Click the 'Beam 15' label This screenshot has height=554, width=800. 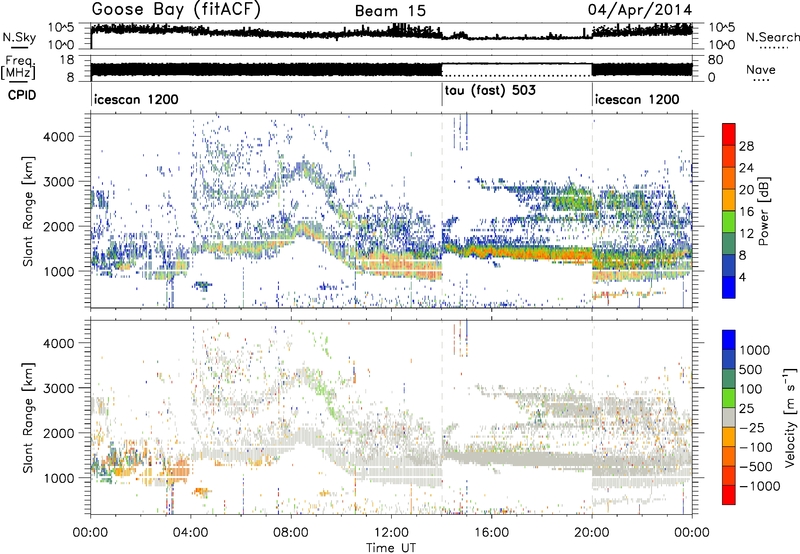(390, 11)
